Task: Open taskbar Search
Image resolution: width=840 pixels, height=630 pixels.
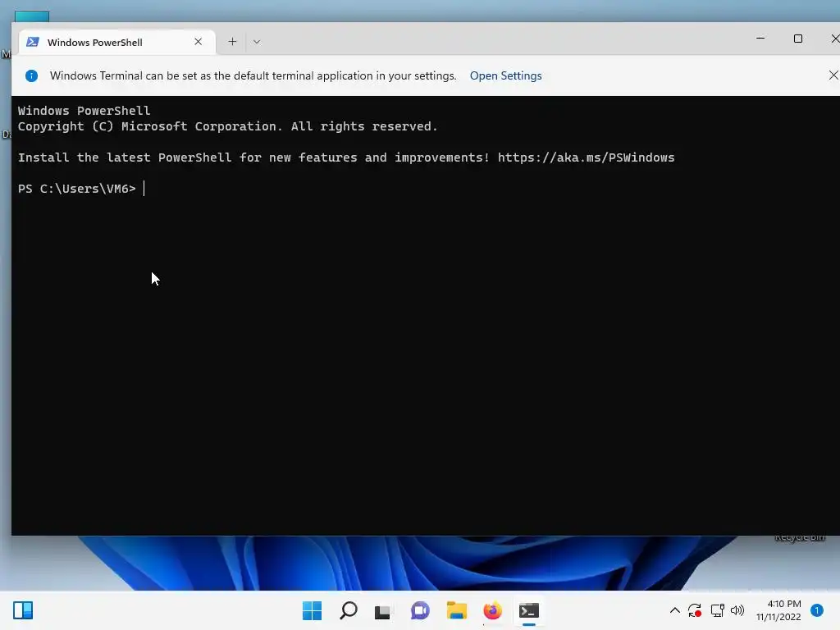Action: pyautogui.click(x=348, y=610)
